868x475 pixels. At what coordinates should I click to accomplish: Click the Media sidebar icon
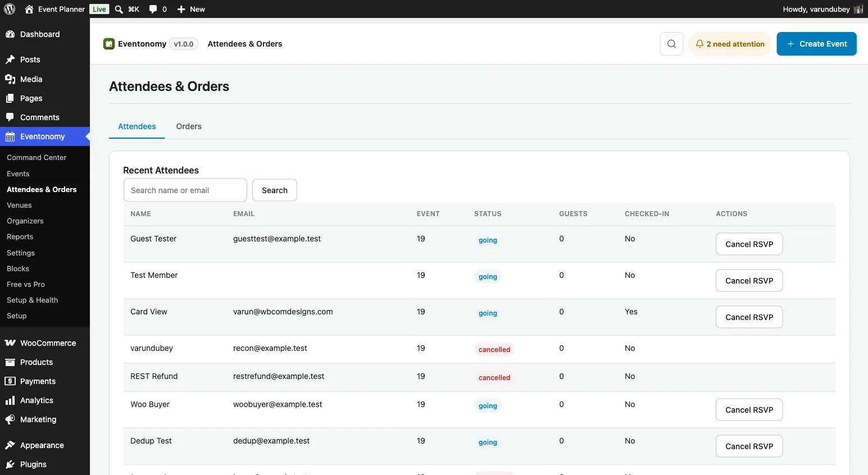(x=10, y=79)
